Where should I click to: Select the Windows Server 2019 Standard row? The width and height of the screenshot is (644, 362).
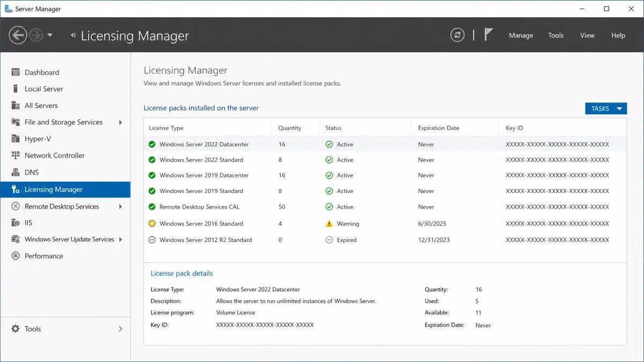(x=385, y=191)
